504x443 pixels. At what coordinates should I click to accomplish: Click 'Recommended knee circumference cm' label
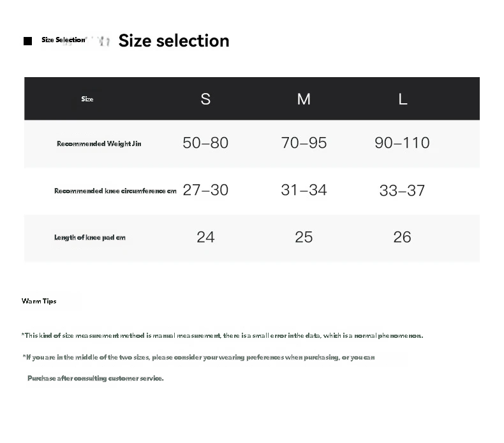click(115, 191)
